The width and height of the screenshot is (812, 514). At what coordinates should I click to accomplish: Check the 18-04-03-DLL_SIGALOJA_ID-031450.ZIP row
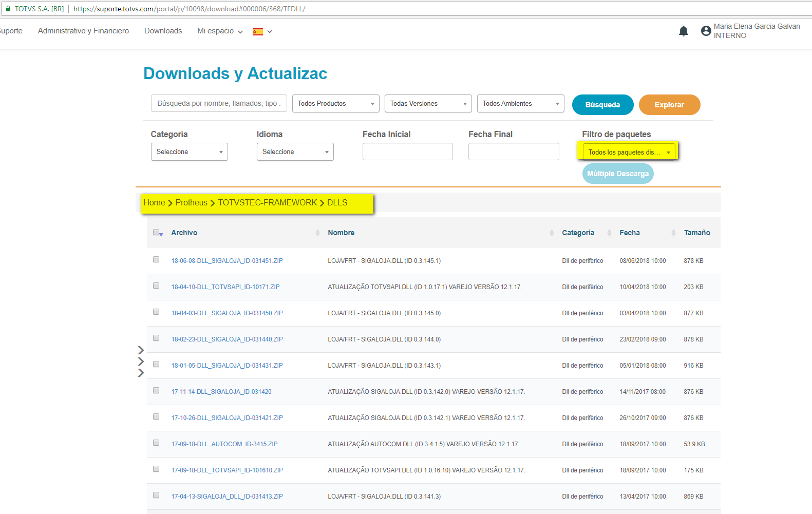[156, 312]
